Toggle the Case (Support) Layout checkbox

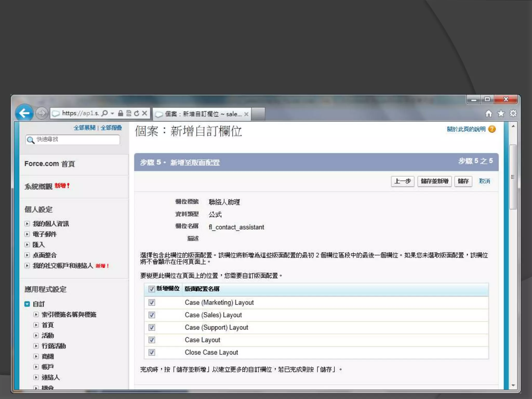click(x=152, y=327)
